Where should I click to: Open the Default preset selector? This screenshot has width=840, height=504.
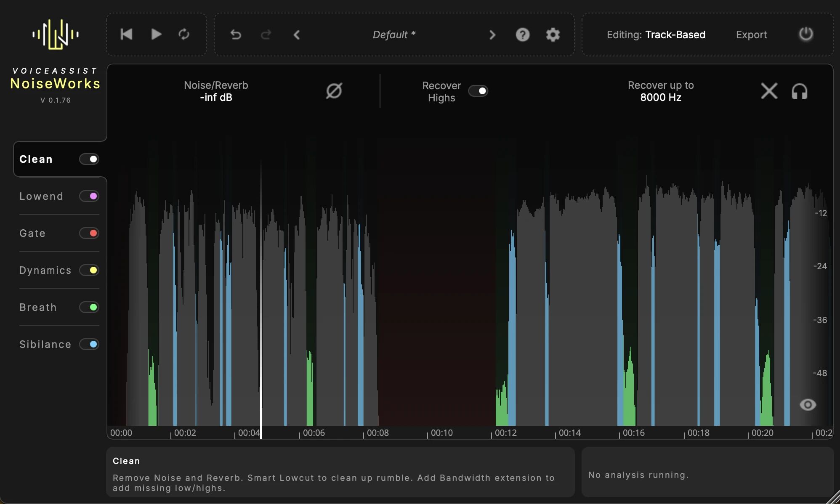click(393, 34)
